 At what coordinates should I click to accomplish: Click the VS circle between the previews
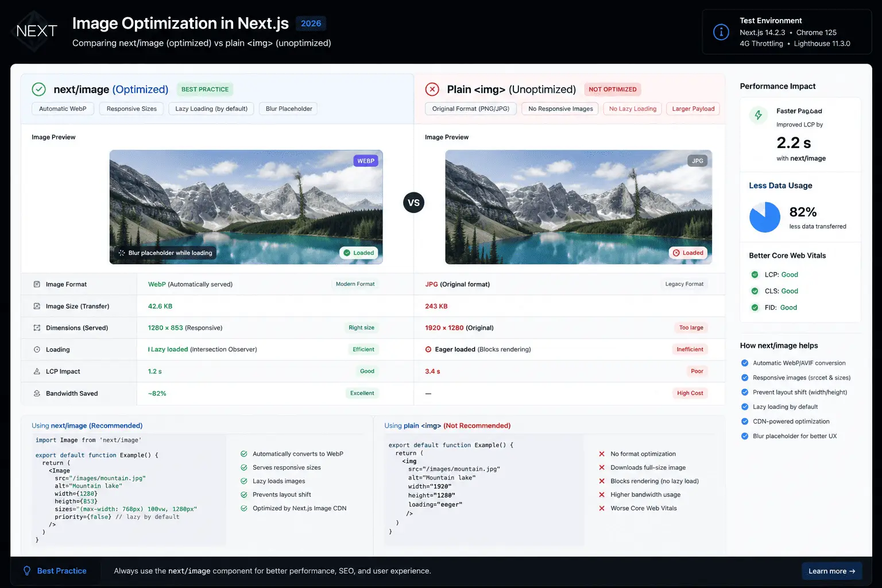point(413,203)
